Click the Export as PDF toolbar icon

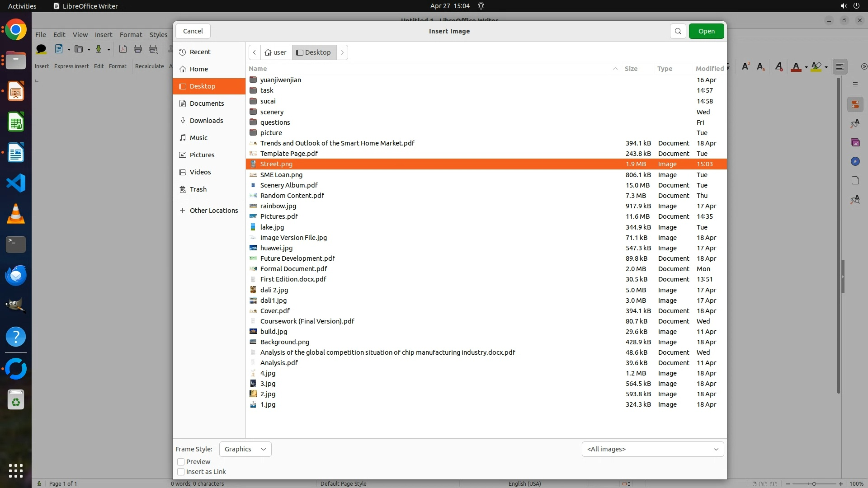[x=123, y=49]
